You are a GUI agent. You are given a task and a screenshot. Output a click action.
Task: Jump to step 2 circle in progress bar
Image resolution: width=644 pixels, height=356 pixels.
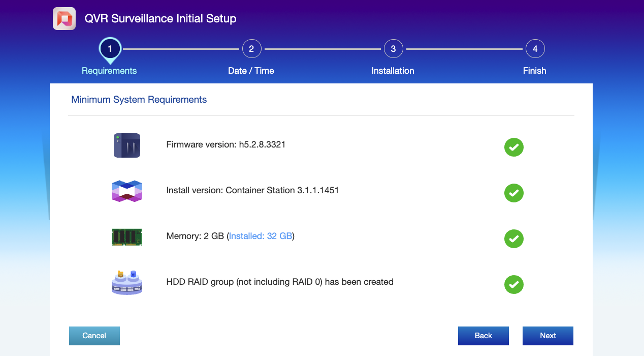point(251,49)
